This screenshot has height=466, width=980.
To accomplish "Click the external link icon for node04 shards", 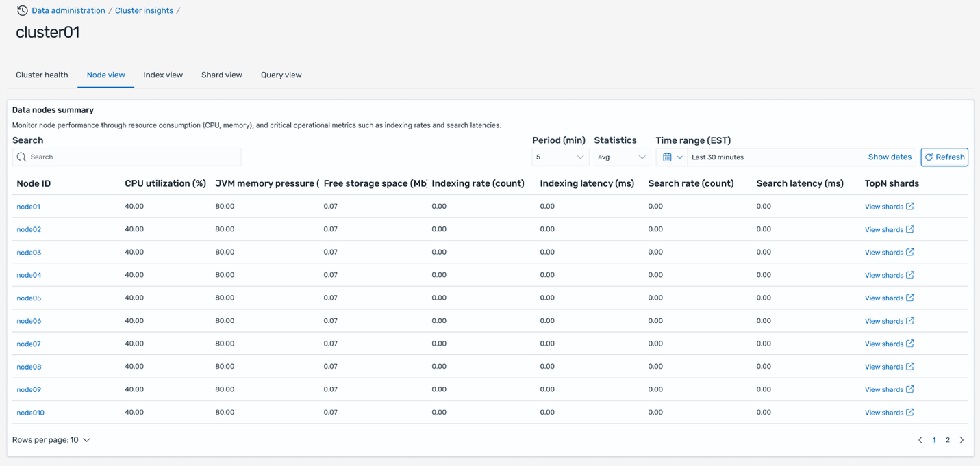I will (909, 275).
